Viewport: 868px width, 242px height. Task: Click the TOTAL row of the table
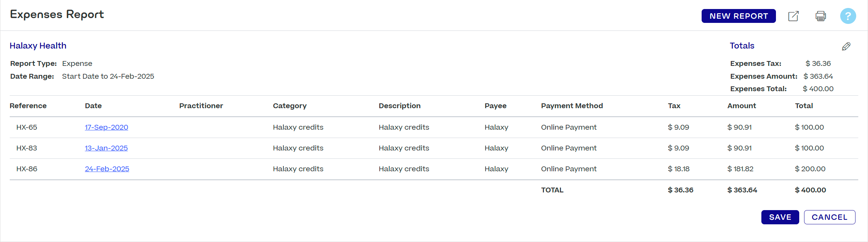[552, 190]
